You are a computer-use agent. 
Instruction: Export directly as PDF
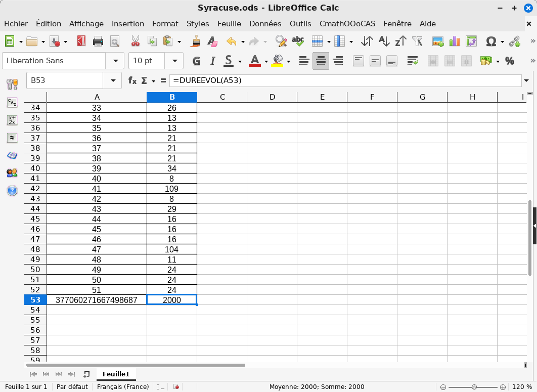(x=81, y=41)
